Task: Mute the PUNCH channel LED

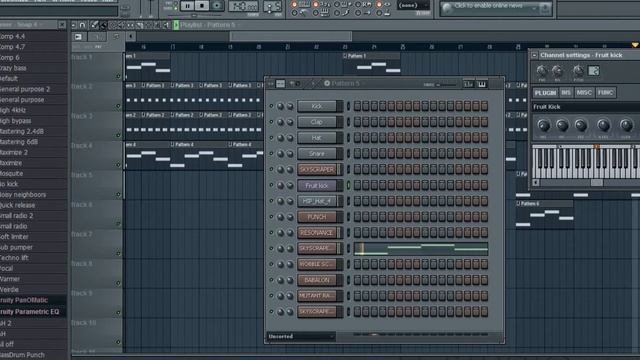Action: [271, 217]
